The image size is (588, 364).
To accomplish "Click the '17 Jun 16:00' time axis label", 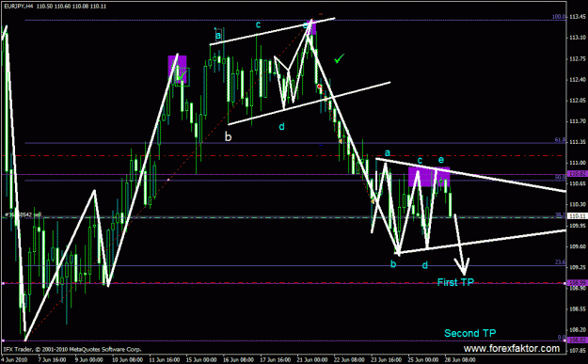I will (x=276, y=360).
